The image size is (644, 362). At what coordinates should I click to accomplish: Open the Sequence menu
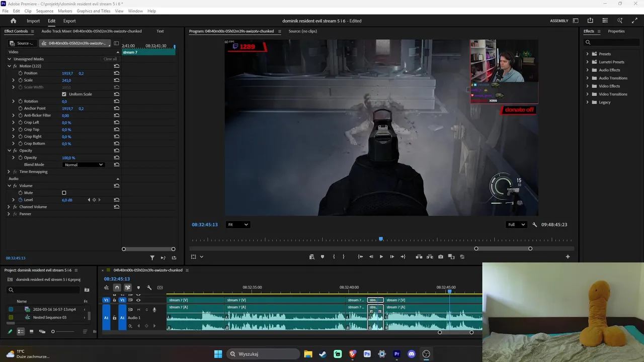[44, 11]
